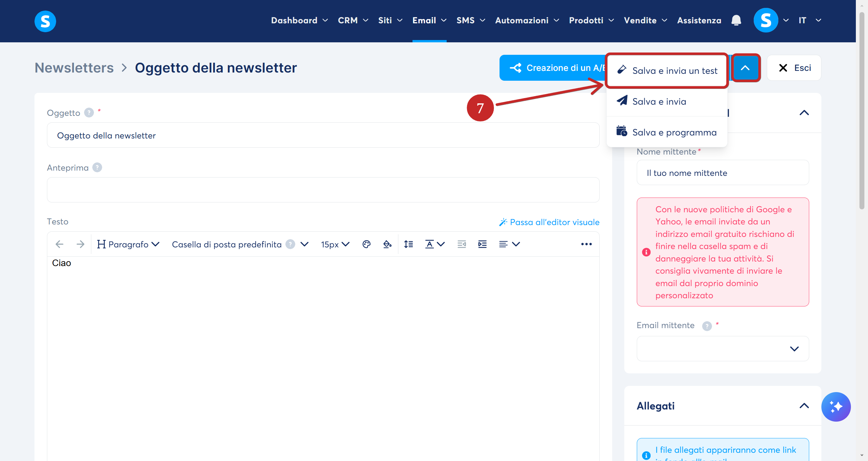The height and width of the screenshot is (461, 868).
Task: Click the paper plane icon of Salva e invia
Action: (622, 100)
